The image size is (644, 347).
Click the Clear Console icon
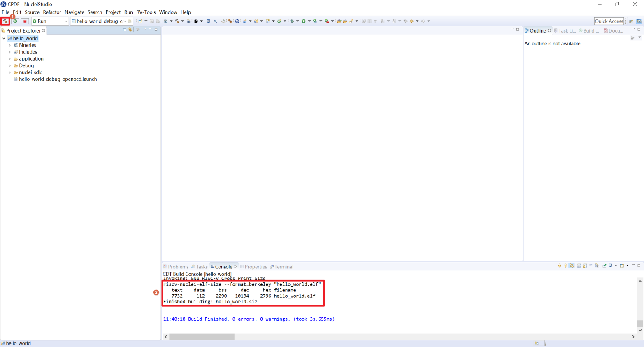(596, 265)
